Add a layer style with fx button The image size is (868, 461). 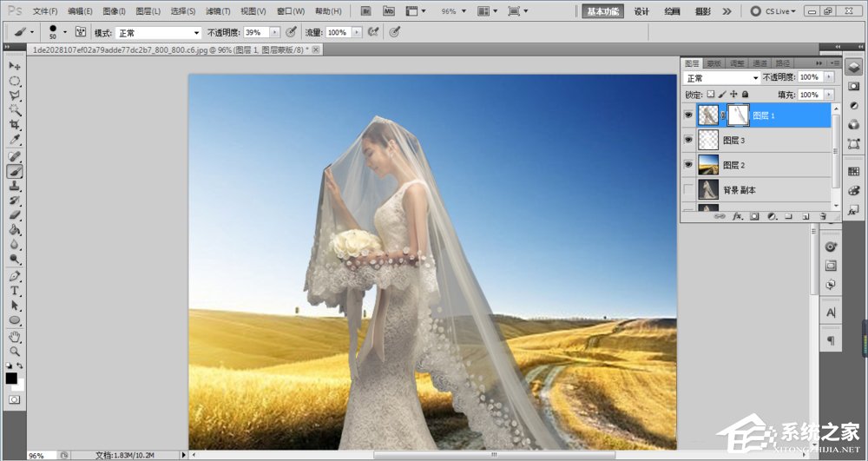coord(738,215)
